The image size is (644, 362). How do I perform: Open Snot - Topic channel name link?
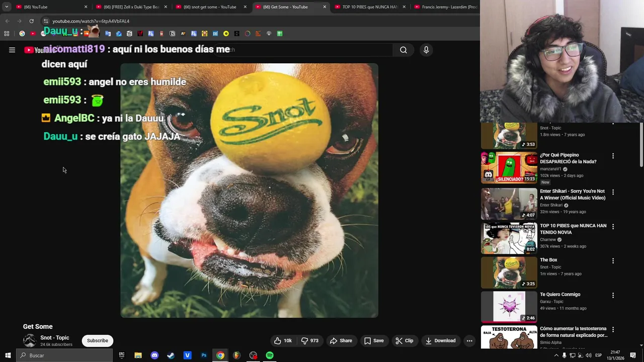(x=55, y=337)
